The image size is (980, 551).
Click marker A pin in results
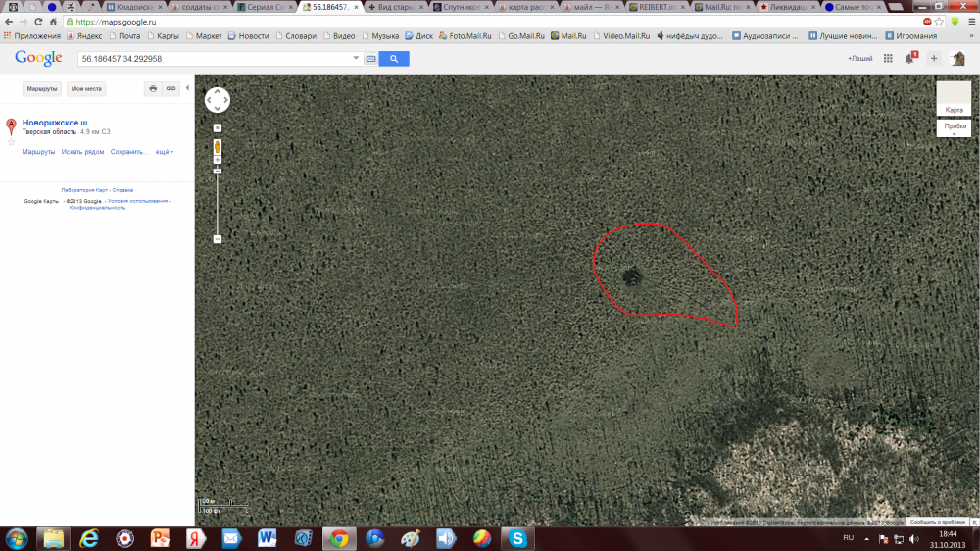click(11, 126)
